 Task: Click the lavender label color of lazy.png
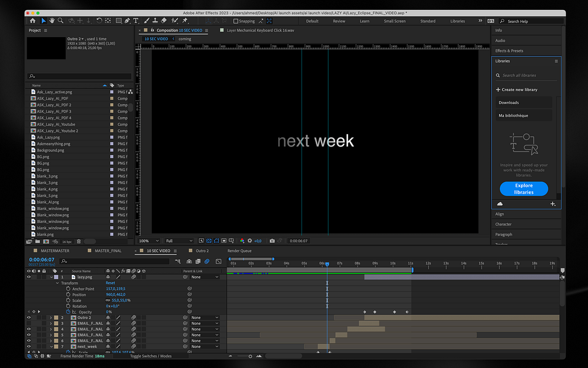(x=56, y=277)
